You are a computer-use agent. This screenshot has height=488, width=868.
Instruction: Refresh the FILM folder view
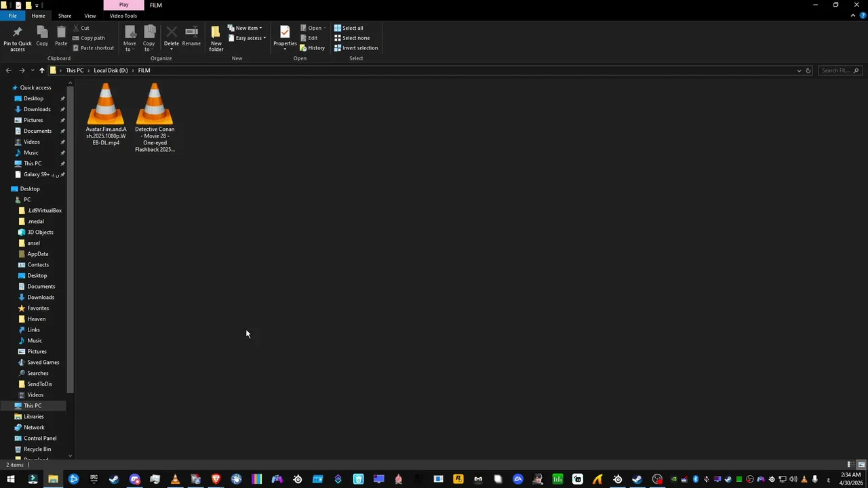click(808, 70)
